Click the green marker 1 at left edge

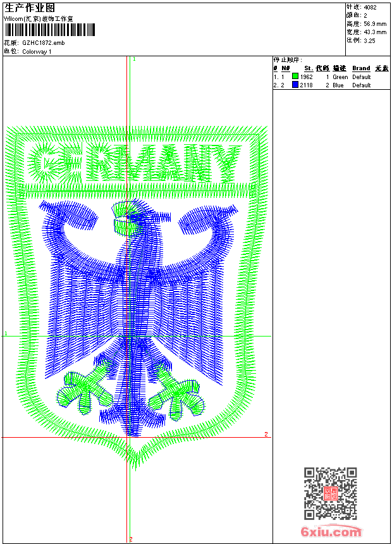point(6,333)
